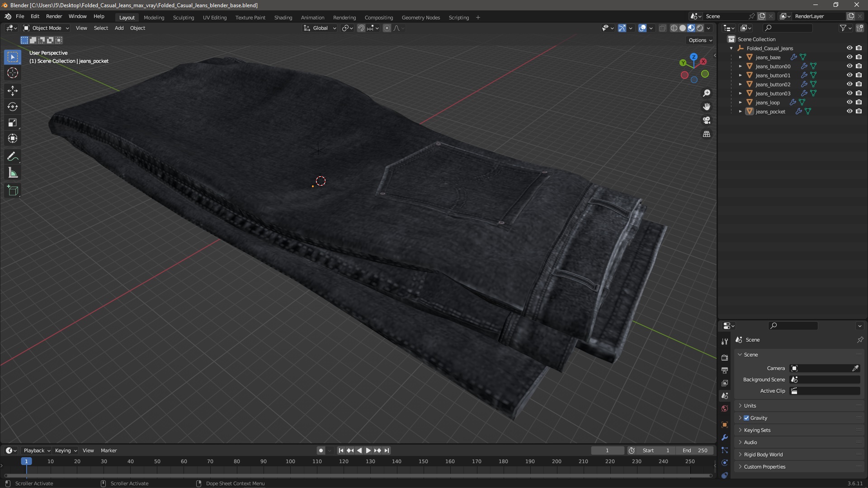
Task: Hide Jeans_button00 using its eye icon
Action: (849, 66)
